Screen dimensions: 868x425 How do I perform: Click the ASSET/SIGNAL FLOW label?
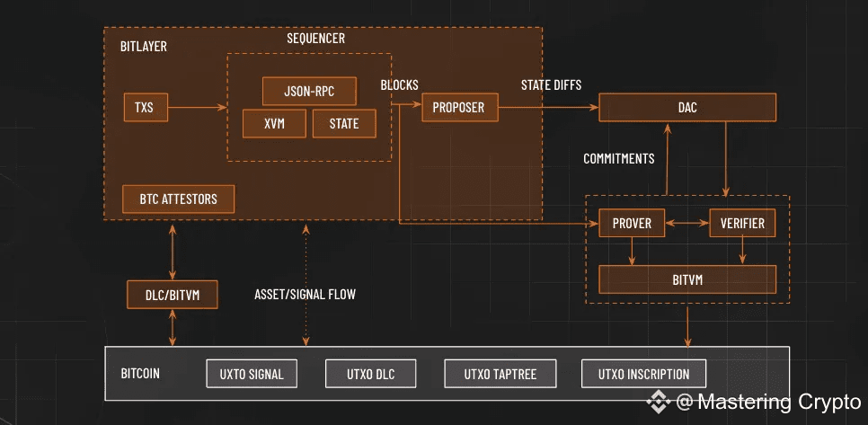(x=305, y=295)
